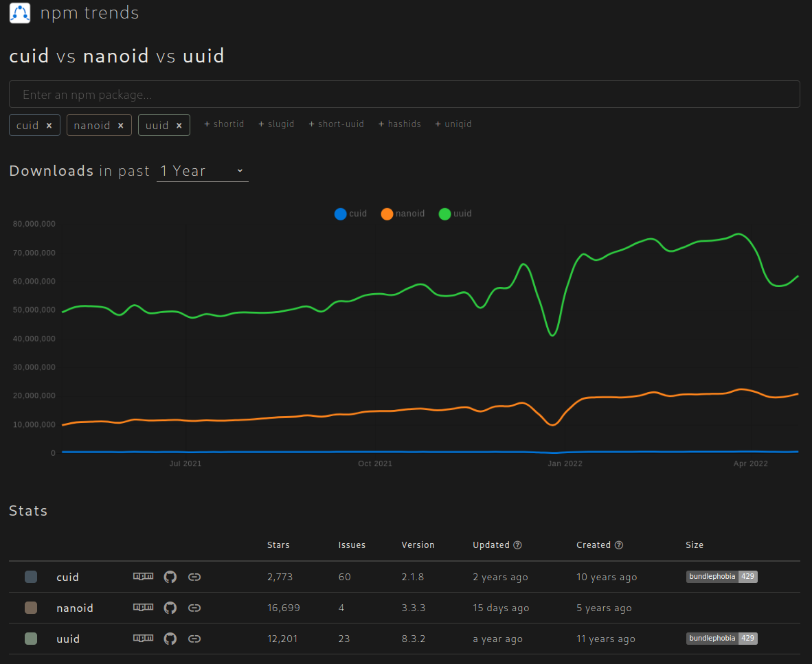
Task: Open the npm page for uuid
Action: [x=144, y=638]
